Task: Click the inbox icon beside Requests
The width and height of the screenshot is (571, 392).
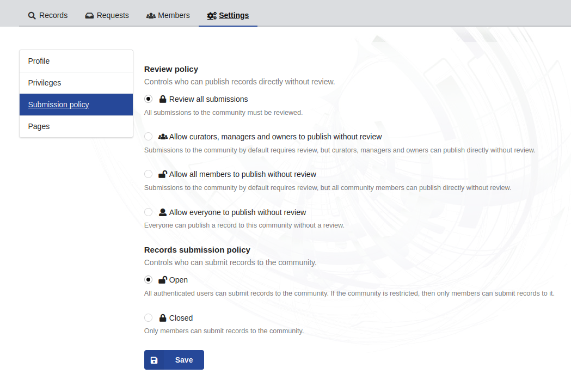Action: click(89, 15)
